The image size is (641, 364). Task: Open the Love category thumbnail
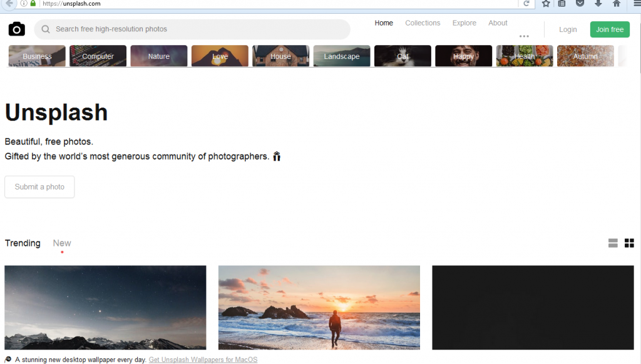coord(220,56)
